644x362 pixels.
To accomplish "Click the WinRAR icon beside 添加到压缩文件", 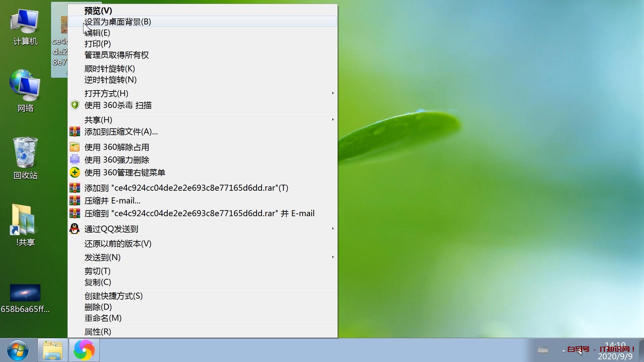I will 74,132.
